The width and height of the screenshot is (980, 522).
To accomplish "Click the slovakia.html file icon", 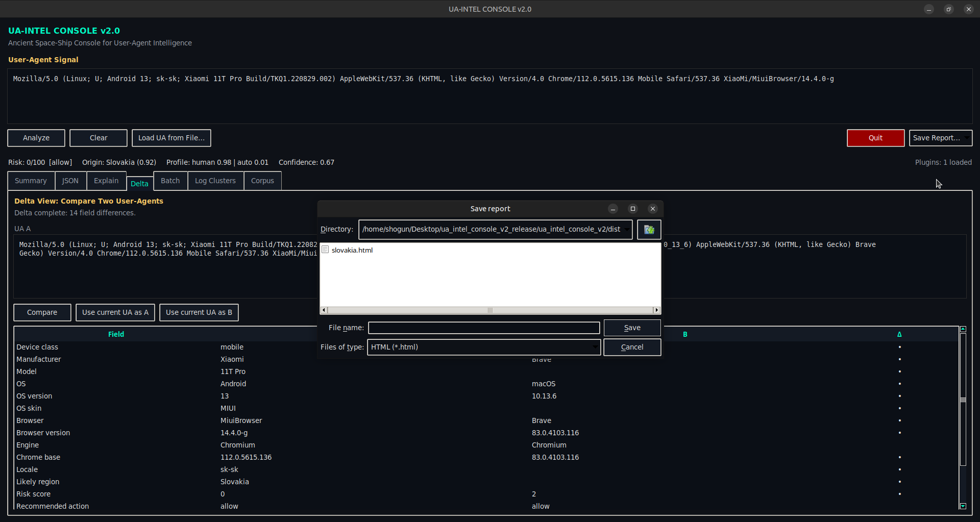I will click(325, 250).
